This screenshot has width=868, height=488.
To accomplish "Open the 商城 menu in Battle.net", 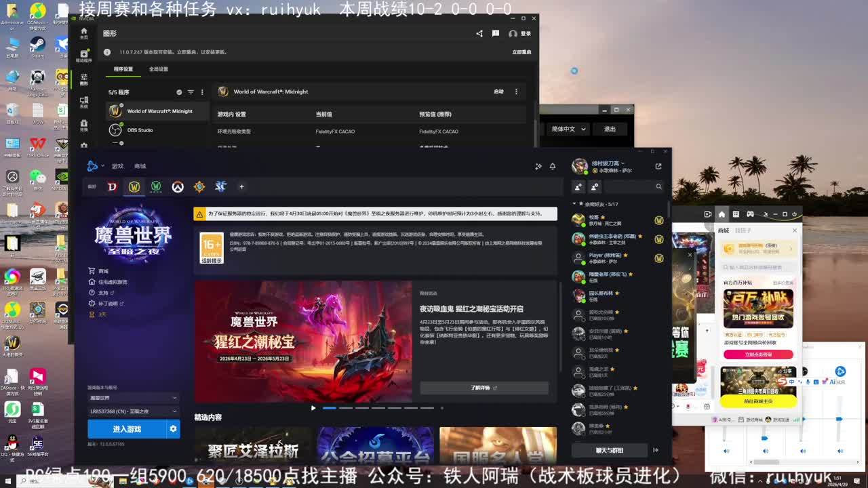I will click(x=140, y=166).
